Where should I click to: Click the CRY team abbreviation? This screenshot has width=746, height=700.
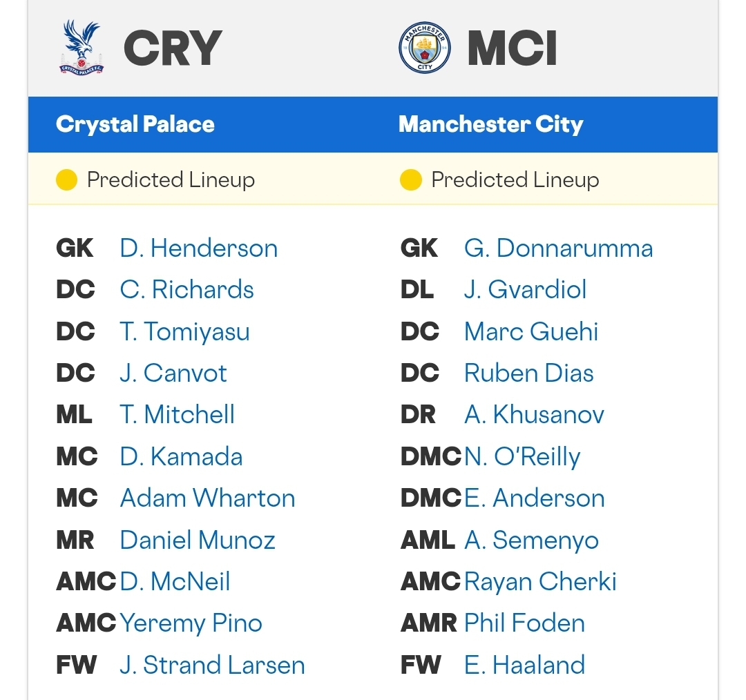coord(172,48)
